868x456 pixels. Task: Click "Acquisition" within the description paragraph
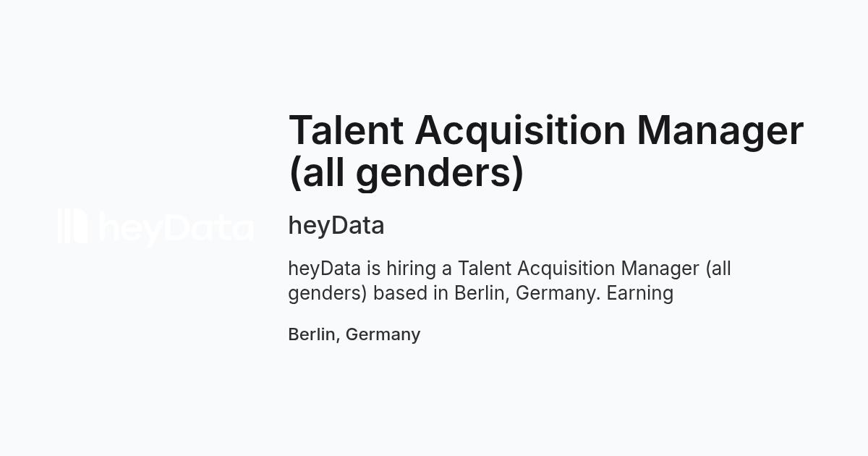566,269
